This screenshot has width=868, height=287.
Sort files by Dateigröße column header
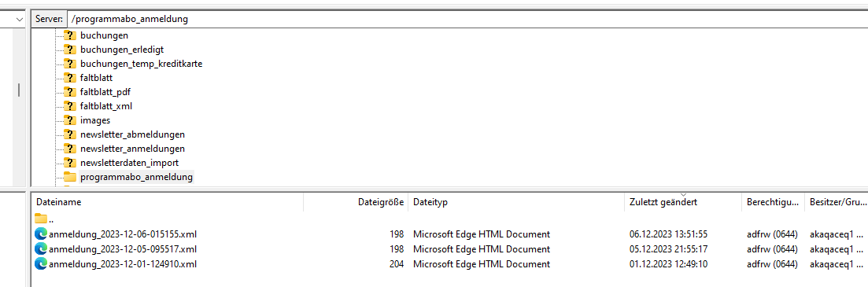(356, 202)
